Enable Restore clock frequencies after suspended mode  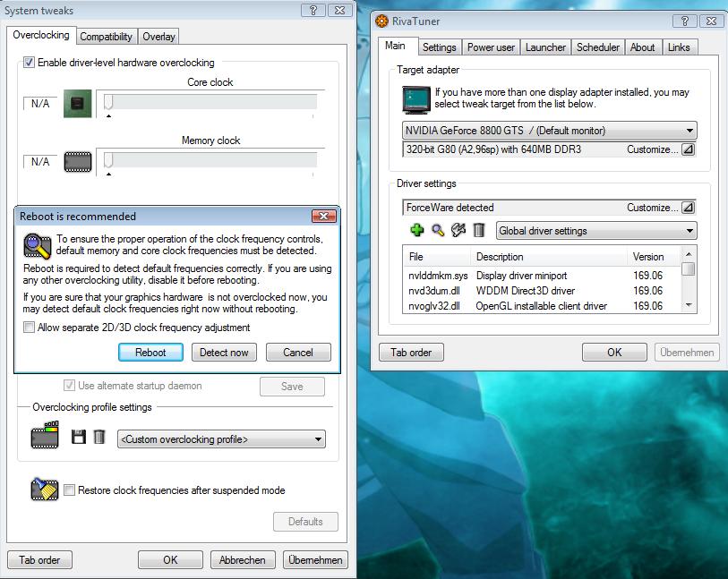[69, 490]
